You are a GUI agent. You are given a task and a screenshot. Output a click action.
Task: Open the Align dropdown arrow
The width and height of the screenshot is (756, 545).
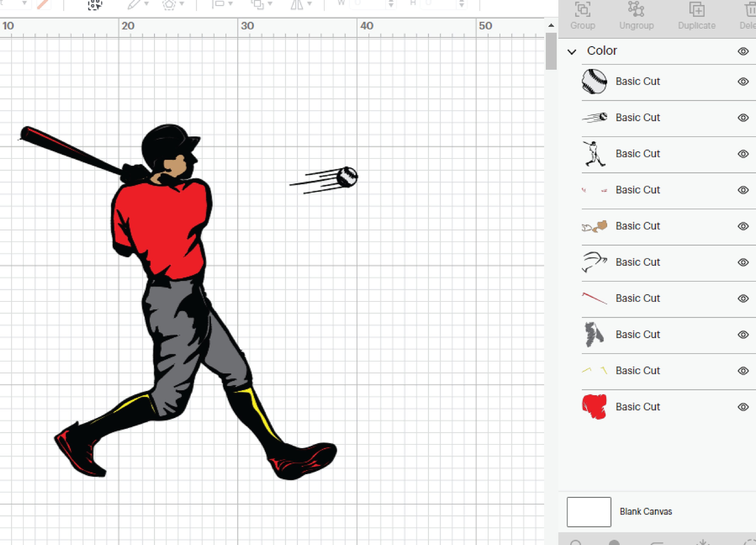[x=230, y=4]
